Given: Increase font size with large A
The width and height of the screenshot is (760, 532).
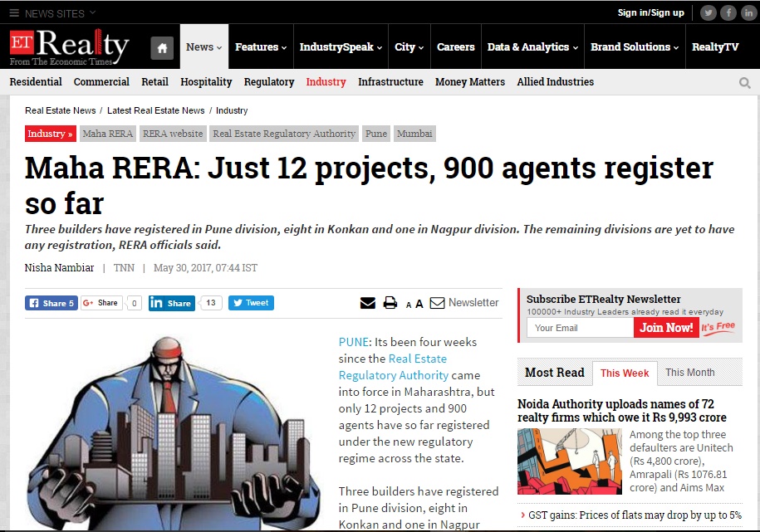Looking at the screenshot, I should pyautogui.click(x=419, y=303).
